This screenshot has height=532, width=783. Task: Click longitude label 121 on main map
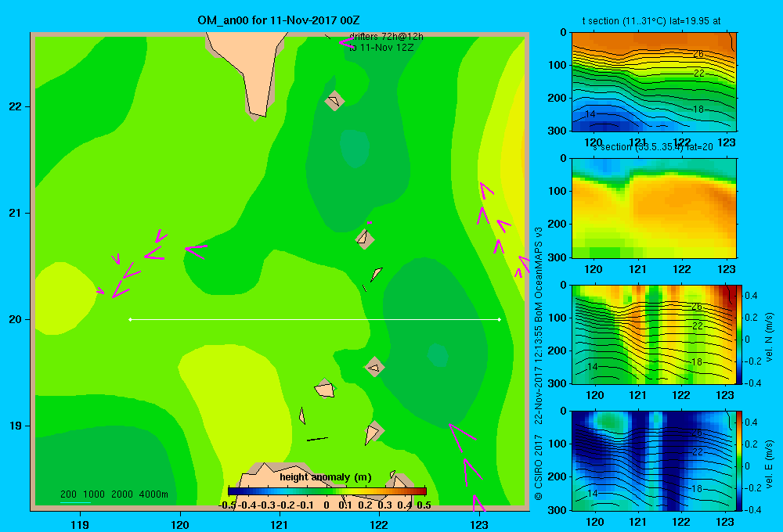click(280, 524)
